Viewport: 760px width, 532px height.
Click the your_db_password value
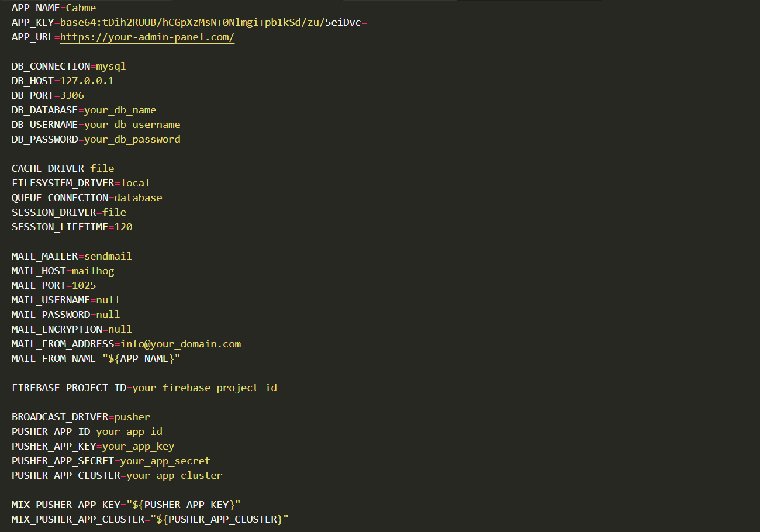coord(132,140)
